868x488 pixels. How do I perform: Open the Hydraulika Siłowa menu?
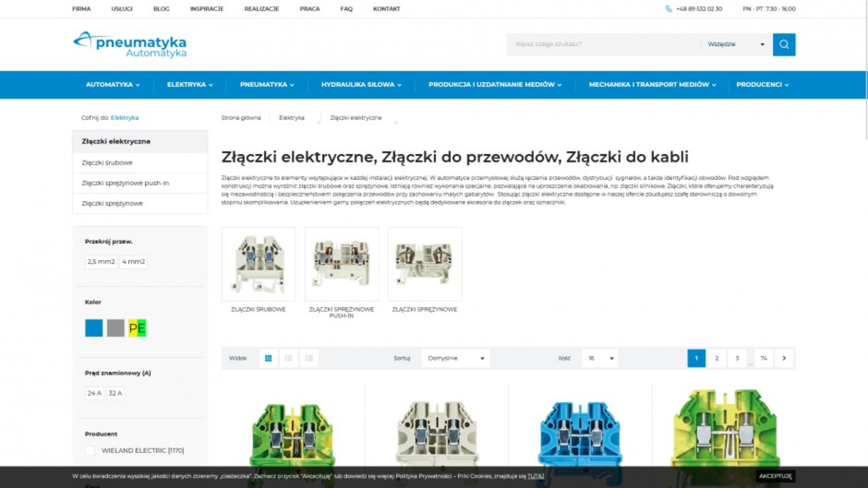tap(361, 85)
